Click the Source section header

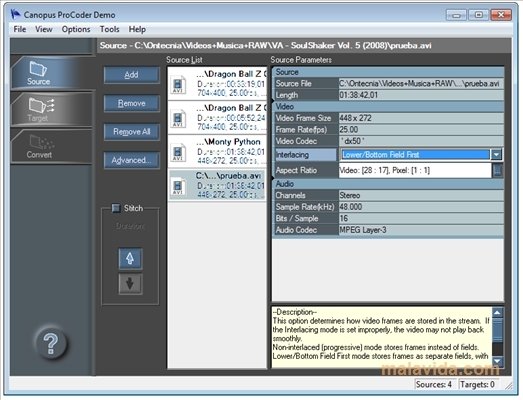[x=389, y=72]
